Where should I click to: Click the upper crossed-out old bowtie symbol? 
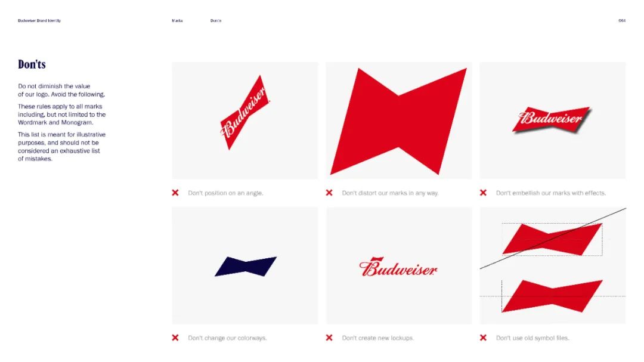pos(552,239)
